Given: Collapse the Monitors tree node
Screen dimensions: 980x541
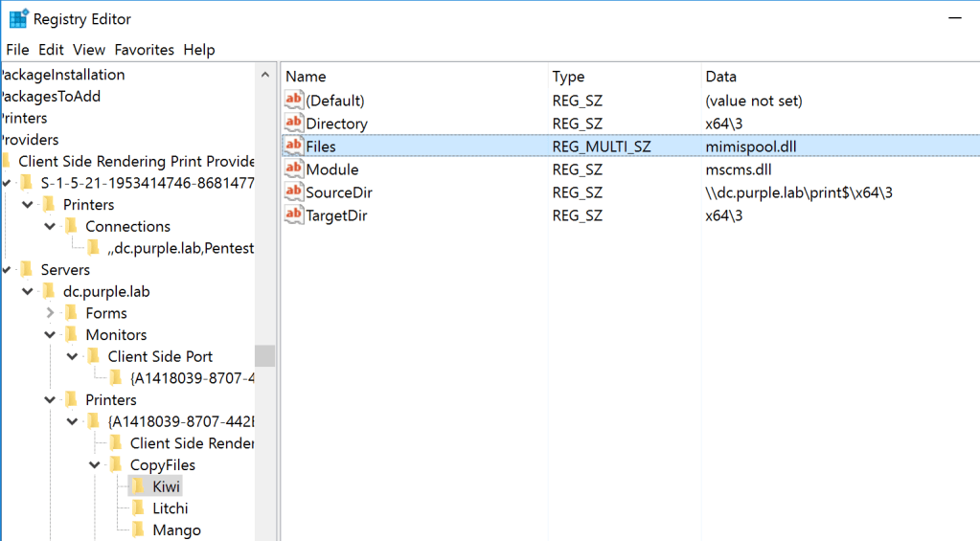Looking at the screenshot, I should click(x=50, y=335).
